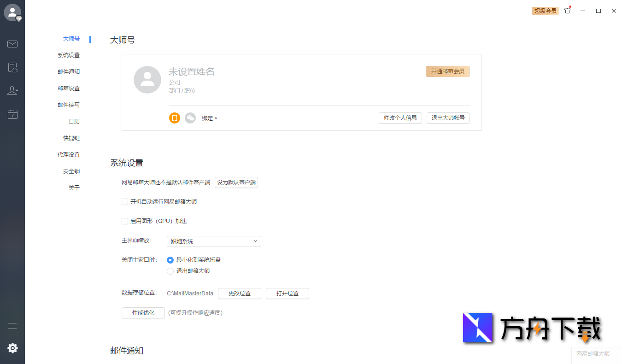Switch to the 邮件通知 settings section
The image size is (622, 364).
coord(69,71)
